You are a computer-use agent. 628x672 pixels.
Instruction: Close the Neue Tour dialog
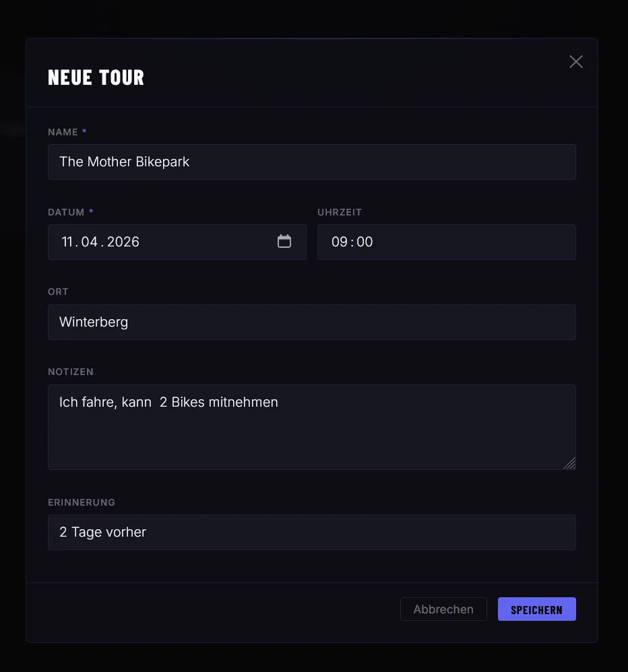[576, 62]
